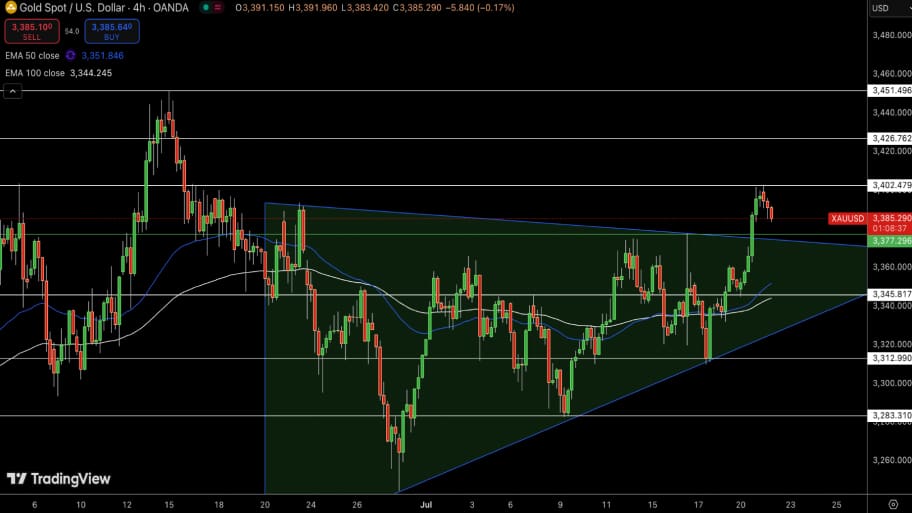Click the 3,440.000 price scale label
The height and width of the screenshot is (513, 912).
point(892,113)
